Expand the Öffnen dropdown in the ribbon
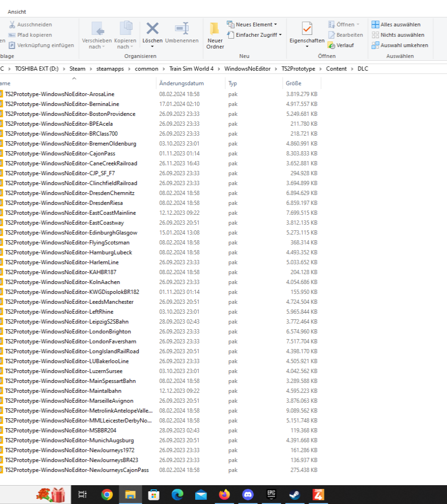Viewport: 447px width, 504px height. pyautogui.click(x=358, y=25)
